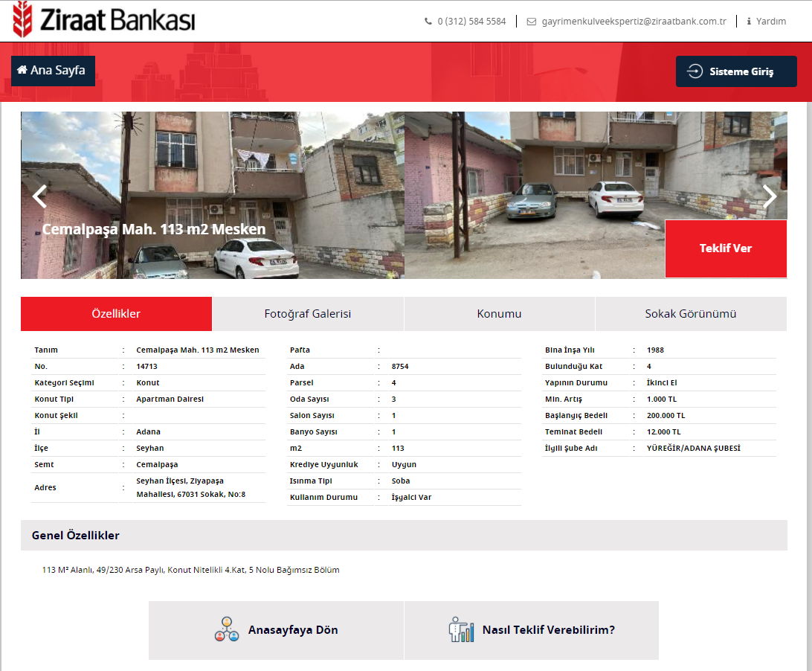
Task: Click the Sisteme Giriş button label
Action: [741, 71]
